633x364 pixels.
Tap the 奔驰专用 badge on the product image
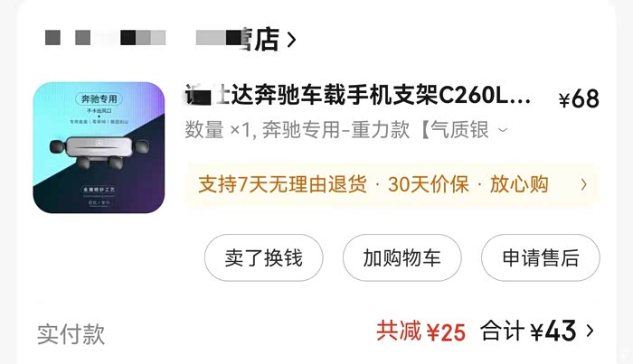click(x=99, y=98)
